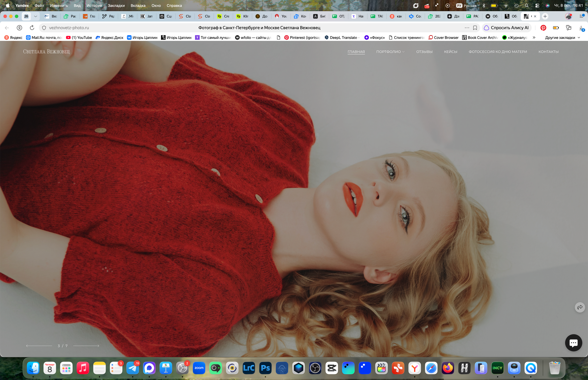Image resolution: width=588 pixels, height=380 pixels.
Task: Open the КЕЙСЫ page link
Action: tap(450, 52)
